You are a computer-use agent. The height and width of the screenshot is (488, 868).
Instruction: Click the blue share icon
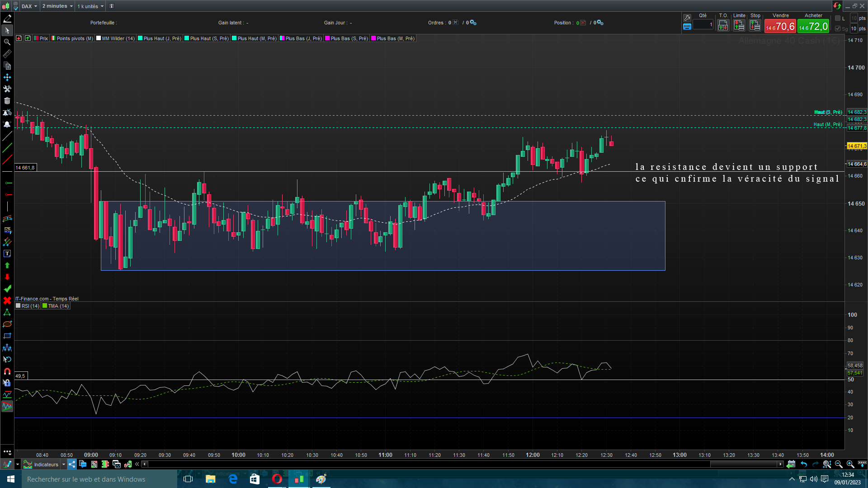pos(72,464)
